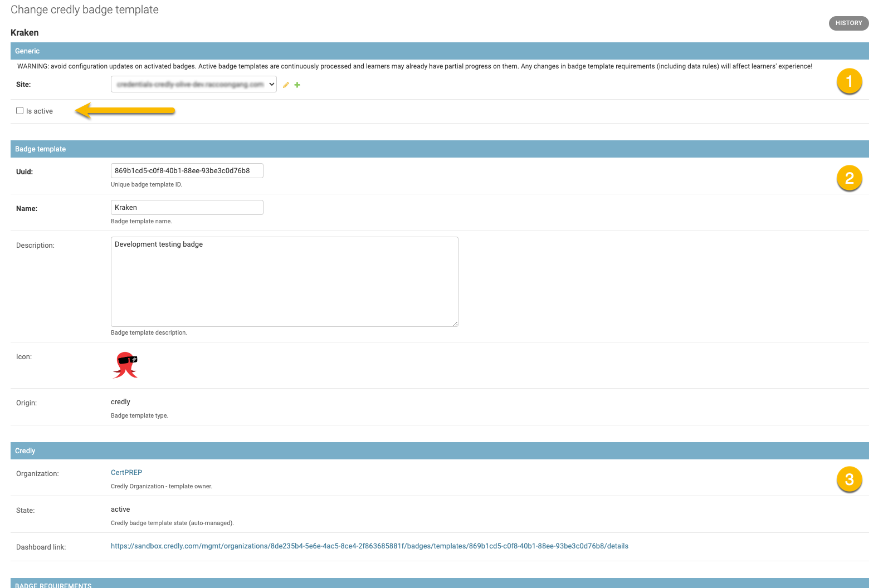Screen dimensions: 883x588
Task: Click yellow annotation circle number 3
Action: (849, 479)
